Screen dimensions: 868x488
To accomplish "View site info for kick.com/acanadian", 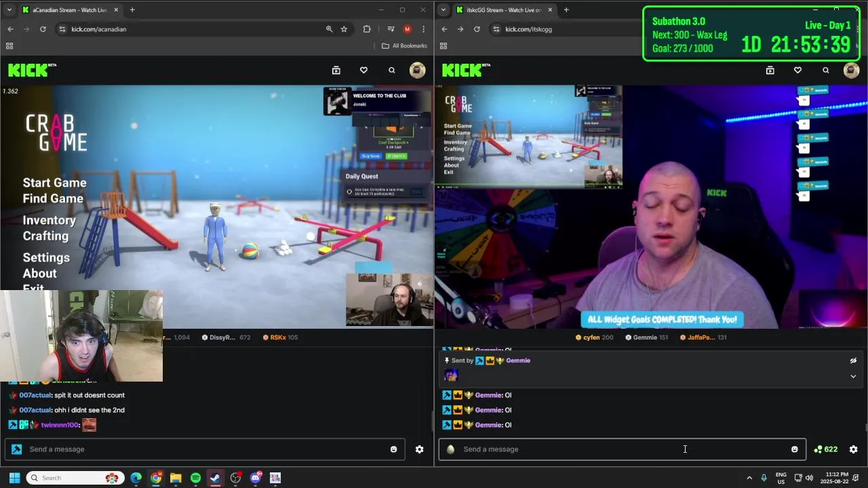I will pyautogui.click(x=62, y=29).
